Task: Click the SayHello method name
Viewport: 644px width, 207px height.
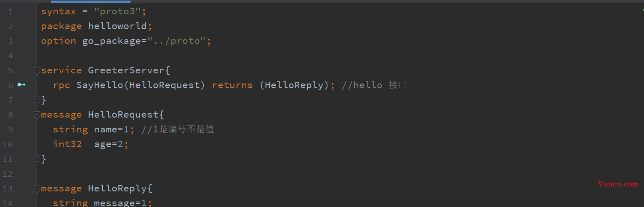Action: tap(100, 85)
